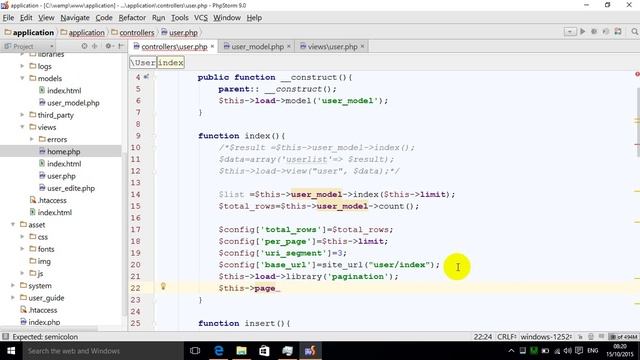Open File Explorer from the taskbar
The width and height of the screenshot is (640, 360).
[x=241, y=351]
